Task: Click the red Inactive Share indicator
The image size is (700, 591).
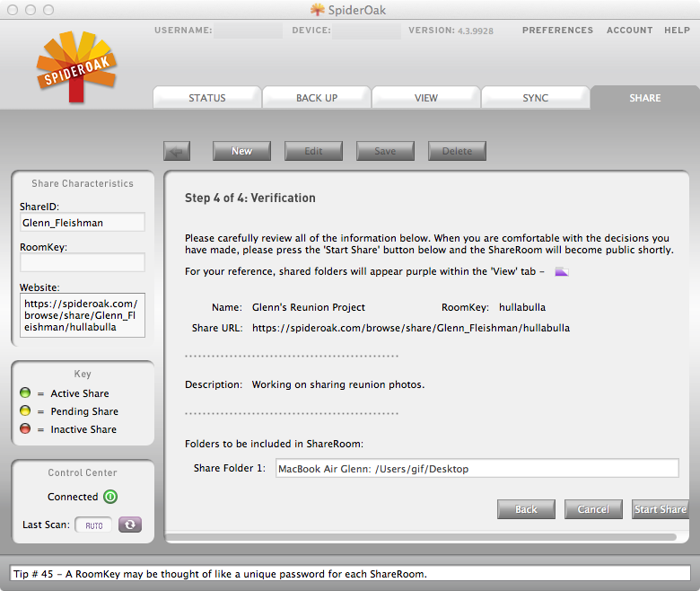Action: pyautogui.click(x=25, y=429)
